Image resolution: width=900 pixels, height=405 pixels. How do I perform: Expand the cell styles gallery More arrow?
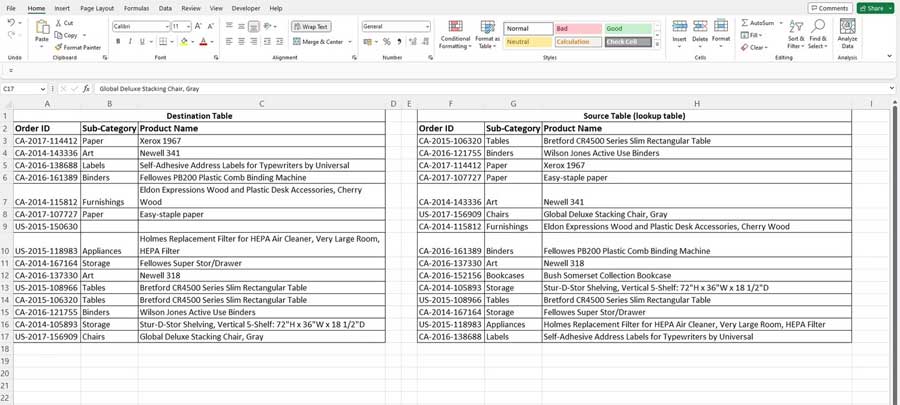pos(658,44)
